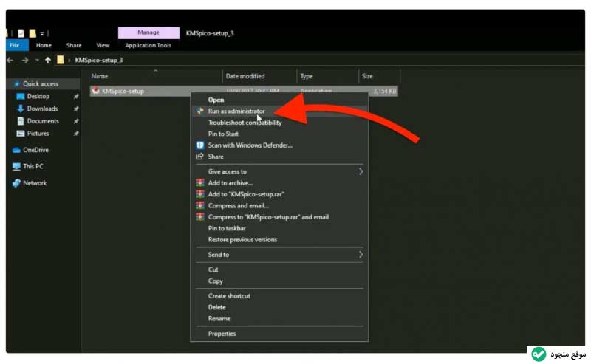The height and width of the screenshot is (364, 591).
Task: Choose Scan with Windows Defender
Action: coord(250,145)
